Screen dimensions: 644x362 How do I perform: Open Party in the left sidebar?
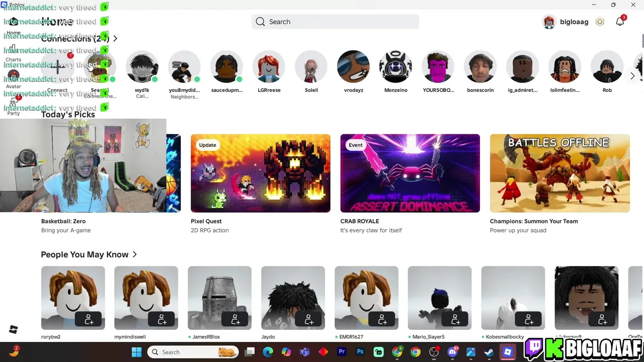pyautogui.click(x=14, y=107)
